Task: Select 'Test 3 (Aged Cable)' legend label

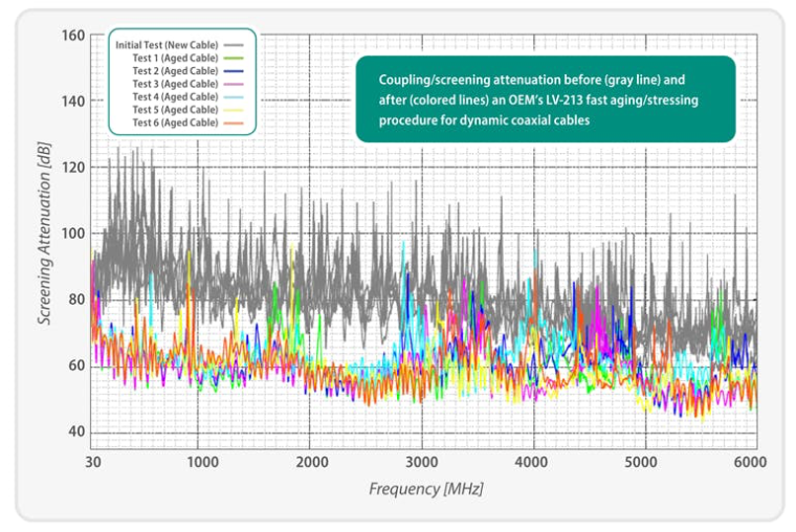Action: 173,84
